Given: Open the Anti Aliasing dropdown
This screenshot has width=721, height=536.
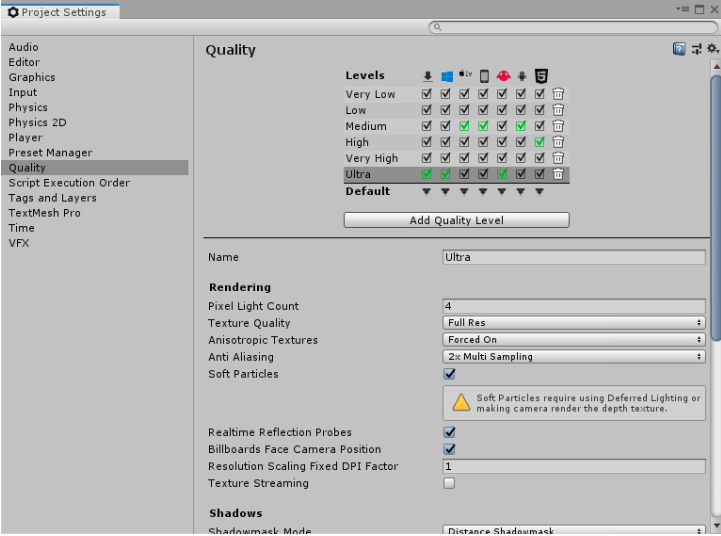Looking at the screenshot, I should tap(574, 356).
